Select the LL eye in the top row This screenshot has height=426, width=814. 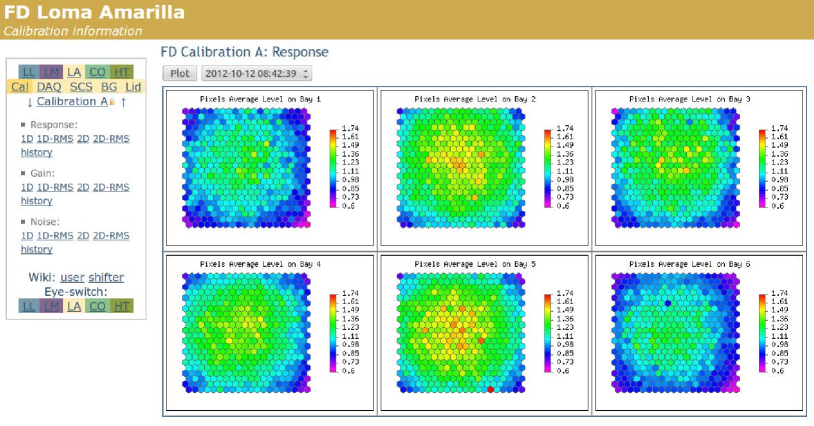tap(28, 71)
